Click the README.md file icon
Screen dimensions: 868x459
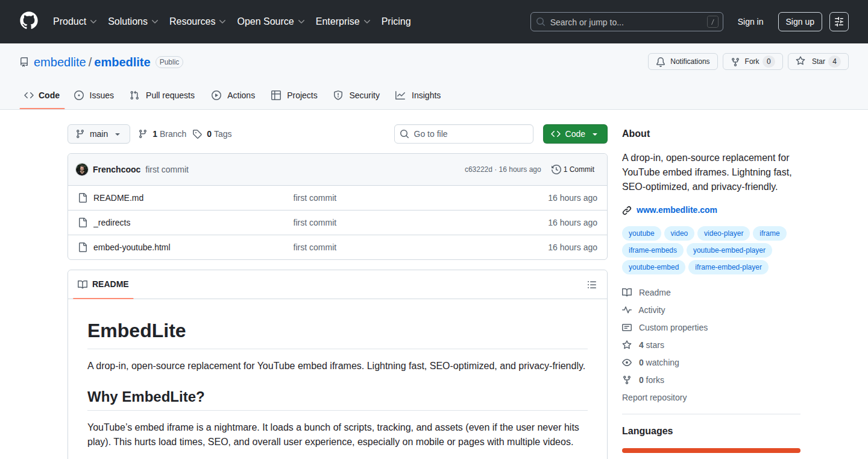pyautogui.click(x=83, y=198)
